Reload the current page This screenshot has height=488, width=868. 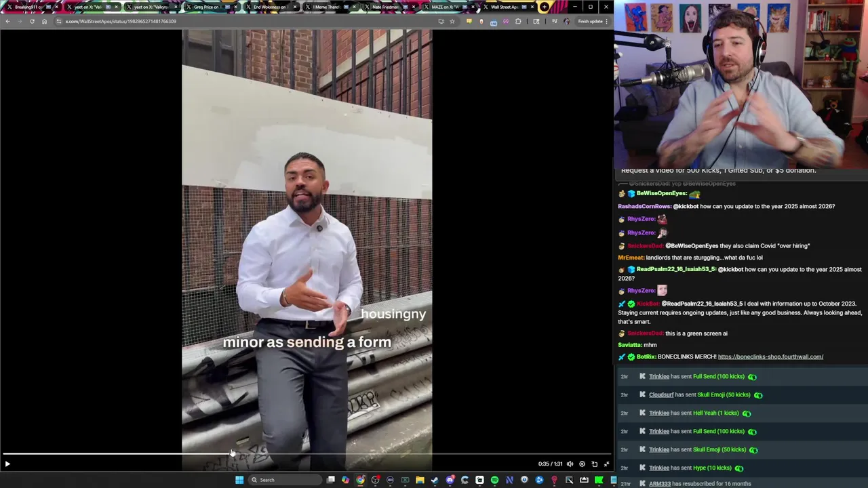coord(32,21)
